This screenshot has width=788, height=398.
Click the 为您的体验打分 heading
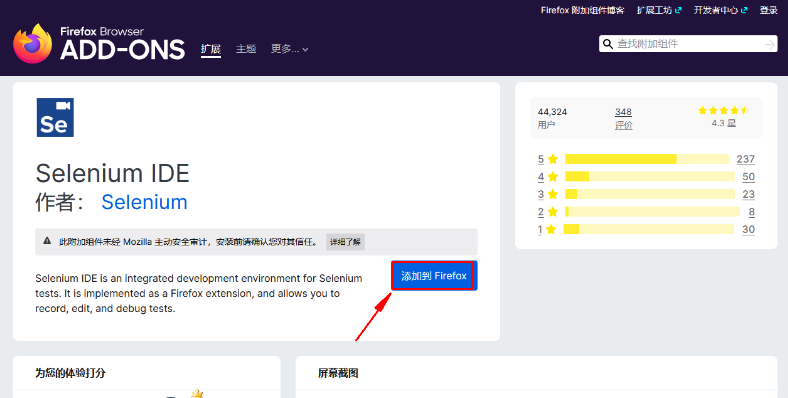click(x=70, y=373)
